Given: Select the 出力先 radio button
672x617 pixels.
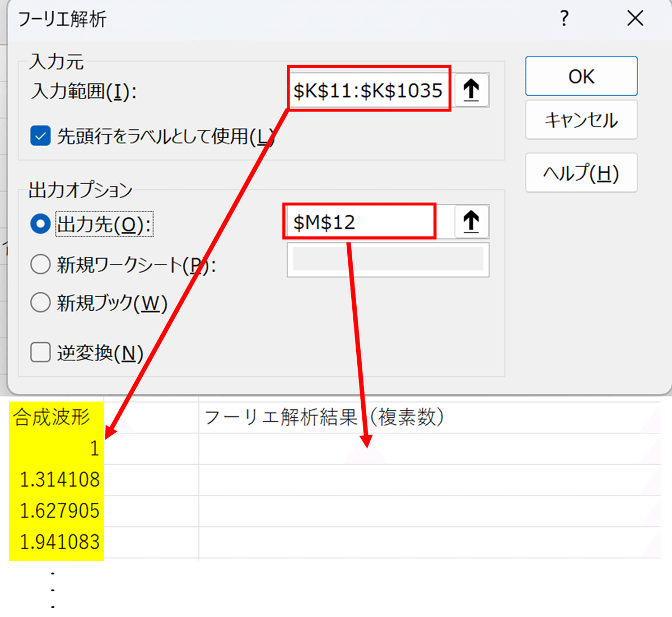Looking at the screenshot, I should tap(40, 223).
